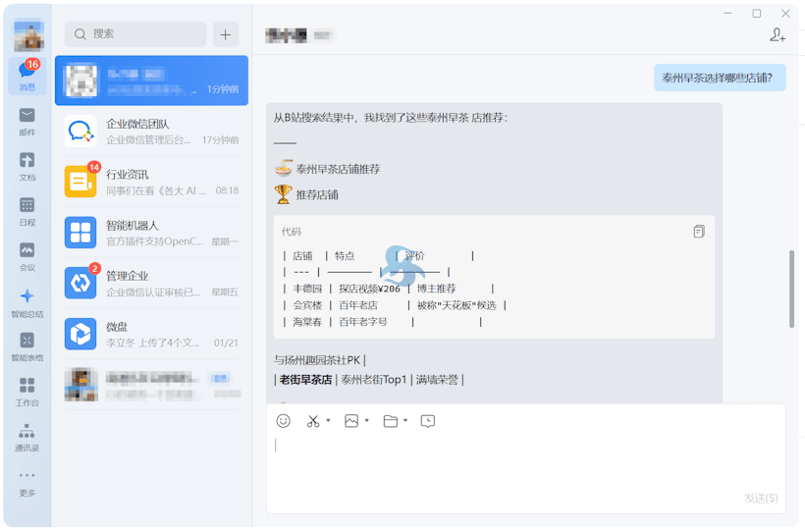Select the highlighted chat from 1分钟前

coord(151,80)
